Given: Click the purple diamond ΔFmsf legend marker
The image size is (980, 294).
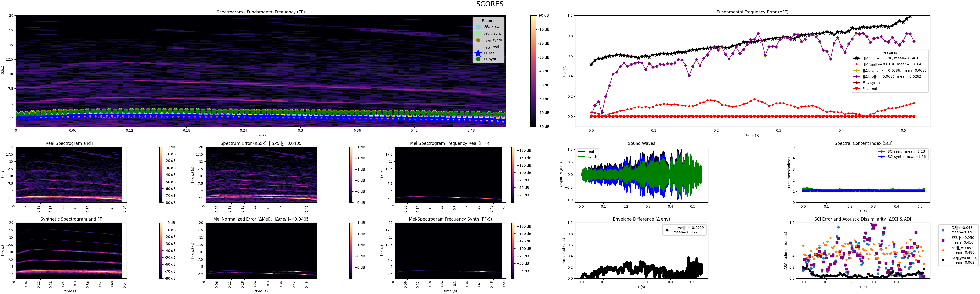Looking at the screenshot, I should [856, 76].
